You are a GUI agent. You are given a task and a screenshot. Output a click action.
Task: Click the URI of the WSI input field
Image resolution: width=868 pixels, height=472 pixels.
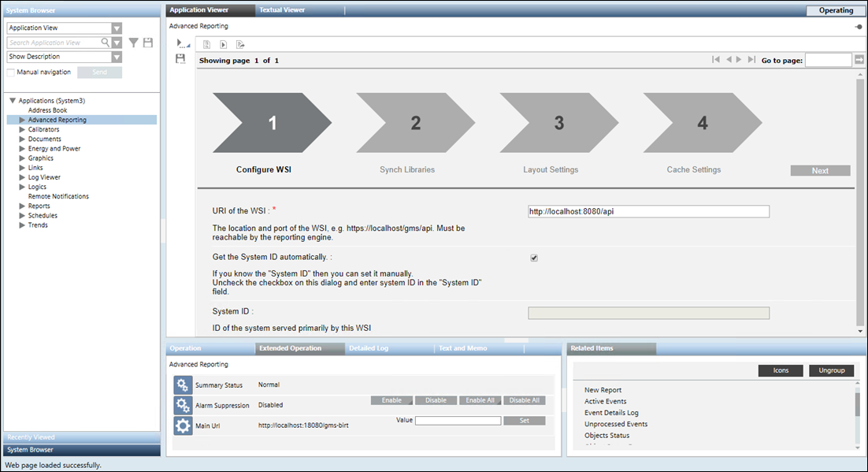click(x=648, y=211)
